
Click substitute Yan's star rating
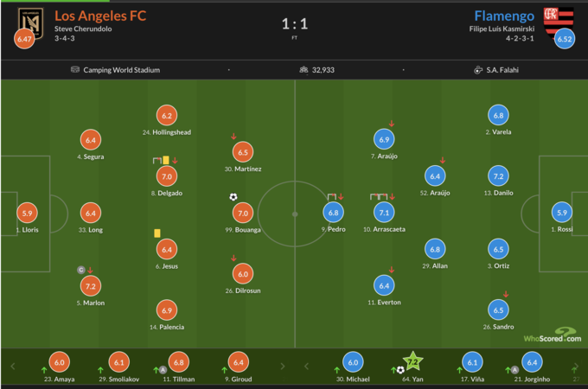click(412, 362)
